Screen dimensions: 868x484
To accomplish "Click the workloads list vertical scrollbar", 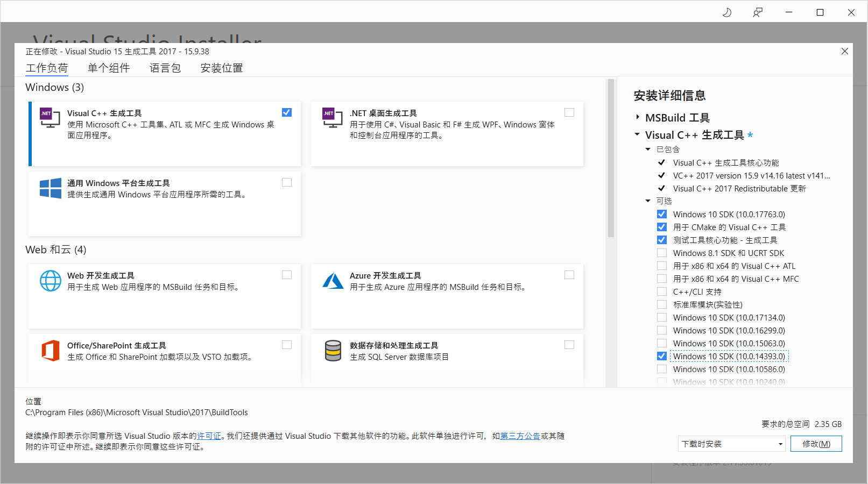I will pos(611,159).
